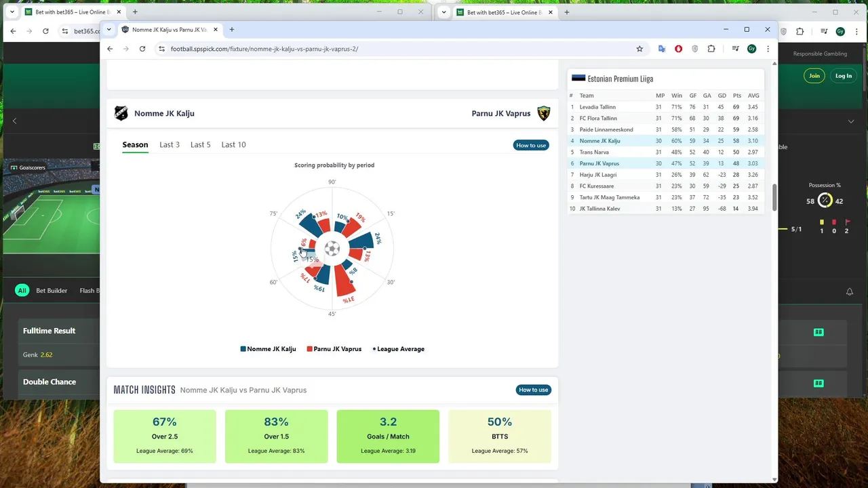The width and height of the screenshot is (868, 488).
Task: Click How to use beside Season tabs
Action: (531, 145)
